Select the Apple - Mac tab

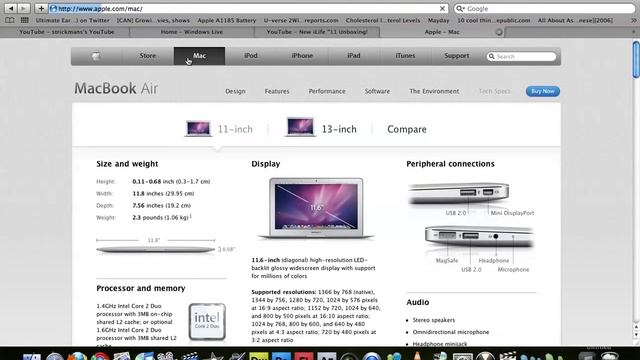coord(442,32)
